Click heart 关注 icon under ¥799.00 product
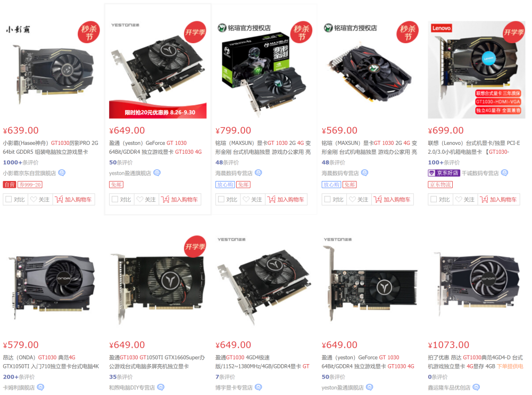The height and width of the screenshot is (395, 532). 246,200
